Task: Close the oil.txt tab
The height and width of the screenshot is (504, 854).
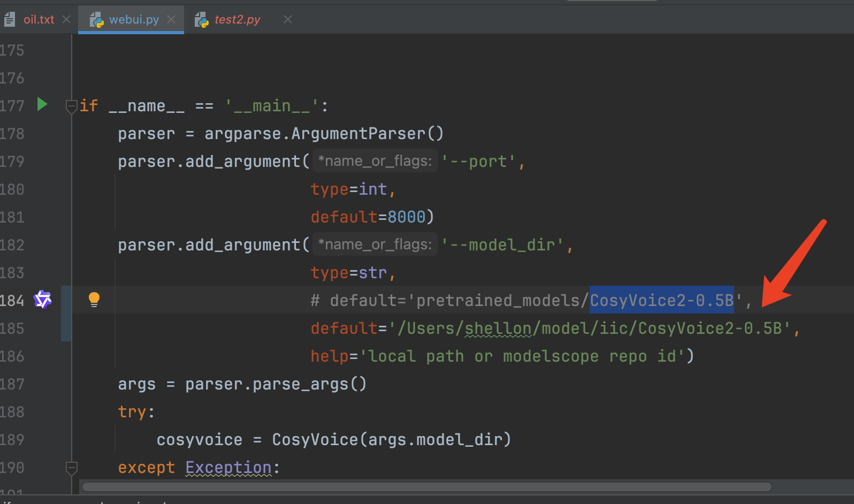Action: [x=66, y=20]
